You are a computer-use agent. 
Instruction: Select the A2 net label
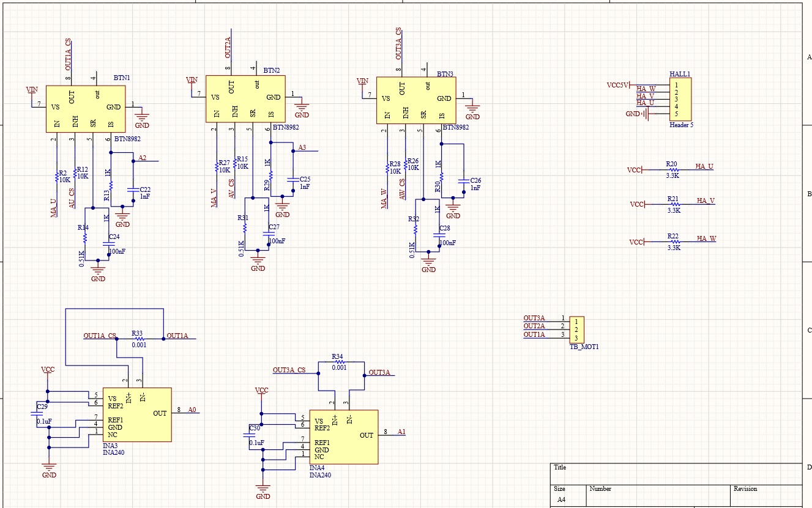pos(142,158)
